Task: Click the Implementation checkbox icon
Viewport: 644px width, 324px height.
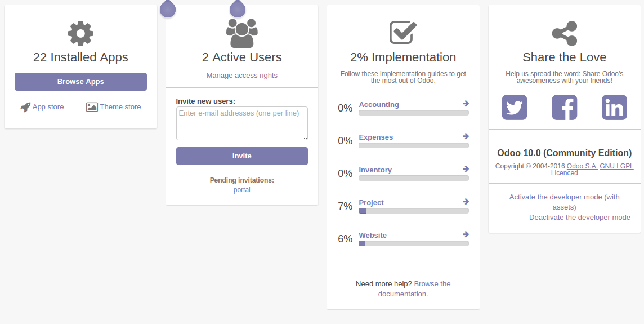Action: pos(403,33)
